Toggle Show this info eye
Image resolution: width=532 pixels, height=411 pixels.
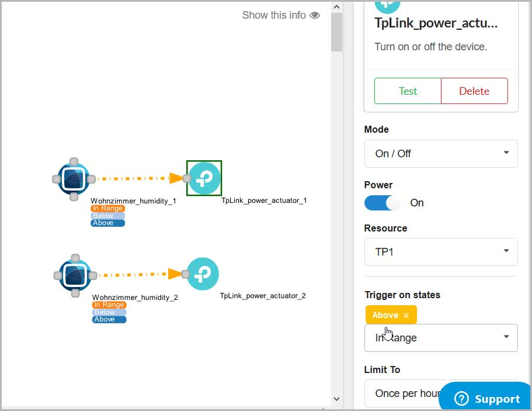[x=315, y=15]
